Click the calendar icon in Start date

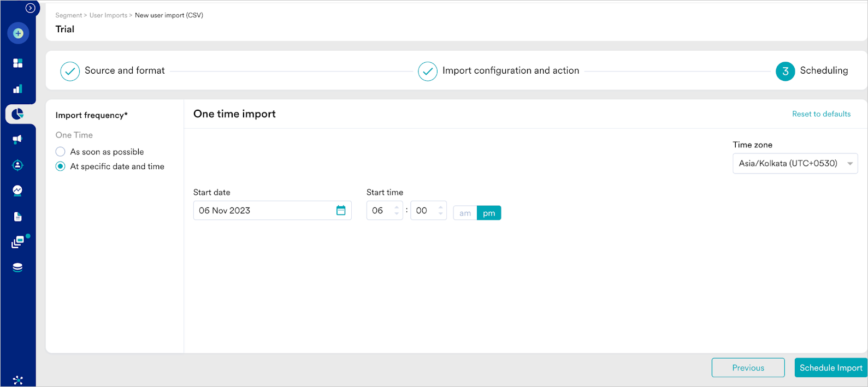coord(341,211)
